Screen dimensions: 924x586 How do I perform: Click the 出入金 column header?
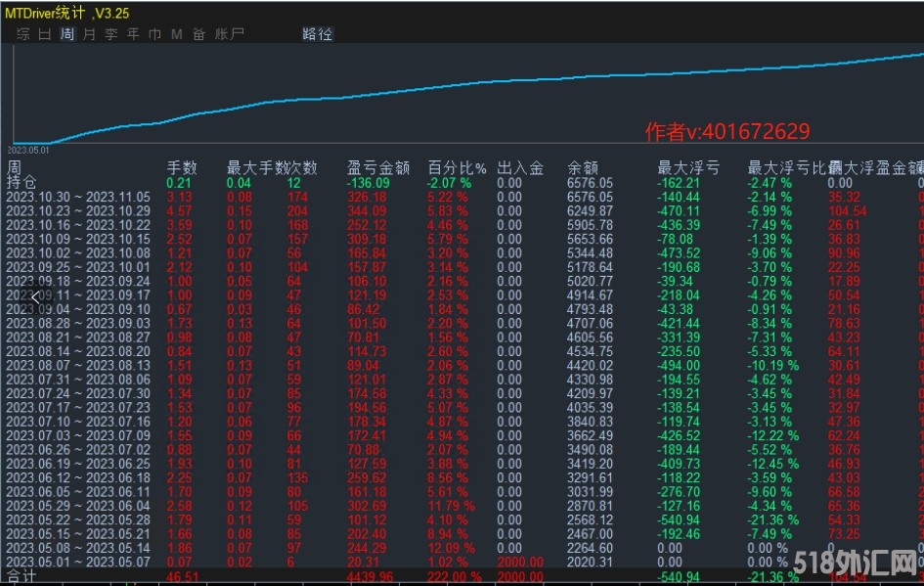[x=520, y=168]
